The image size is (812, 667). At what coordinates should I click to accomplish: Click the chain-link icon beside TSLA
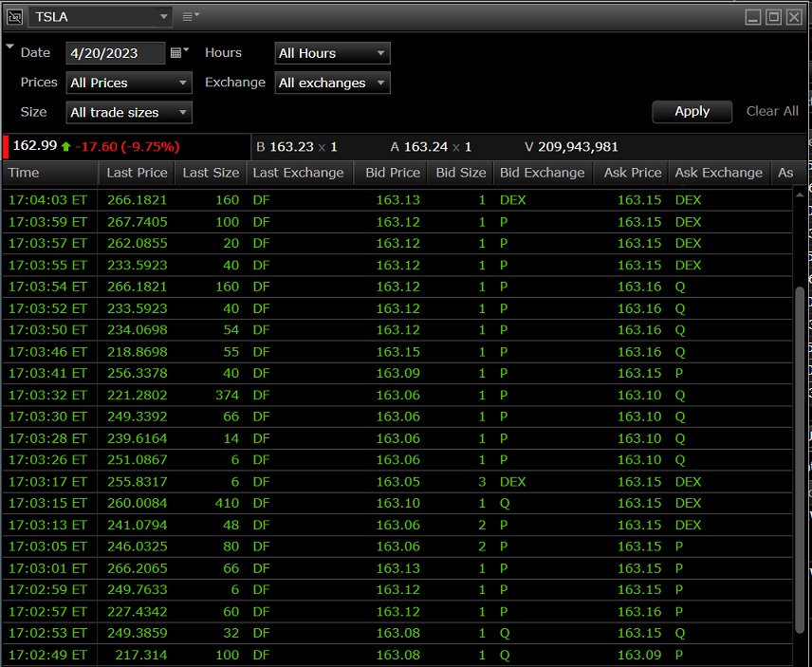[14, 17]
